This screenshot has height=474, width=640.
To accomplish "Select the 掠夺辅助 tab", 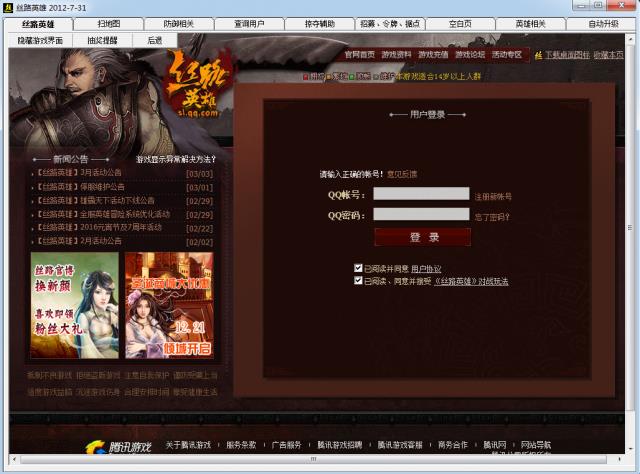I will click(x=320, y=24).
